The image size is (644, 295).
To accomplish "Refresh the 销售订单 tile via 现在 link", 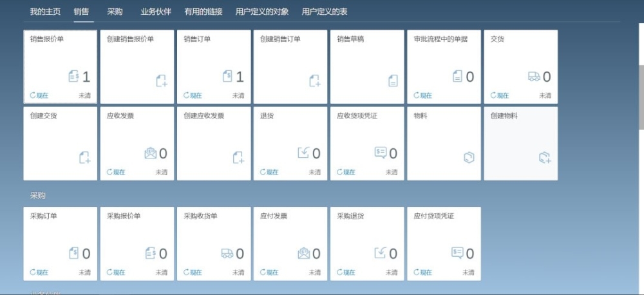I will pyautogui.click(x=193, y=95).
